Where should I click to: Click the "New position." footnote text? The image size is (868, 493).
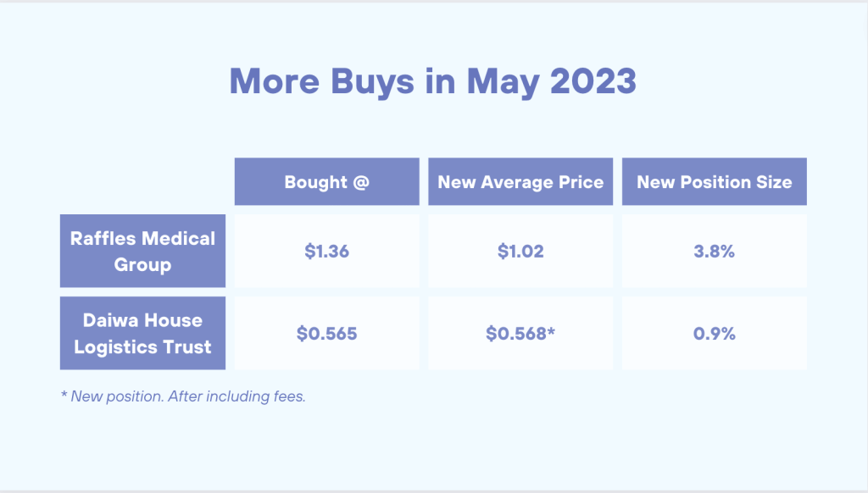110,396
